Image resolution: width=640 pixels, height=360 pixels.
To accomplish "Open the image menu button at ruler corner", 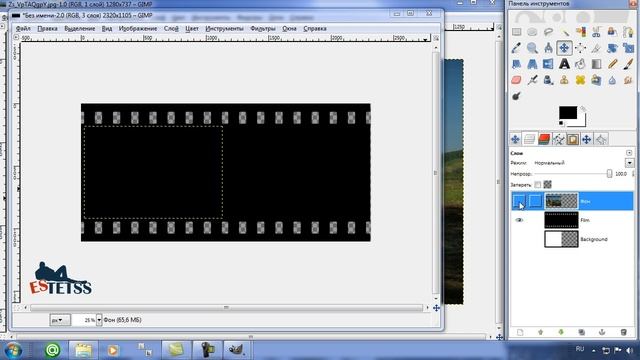I will click(x=16, y=37).
